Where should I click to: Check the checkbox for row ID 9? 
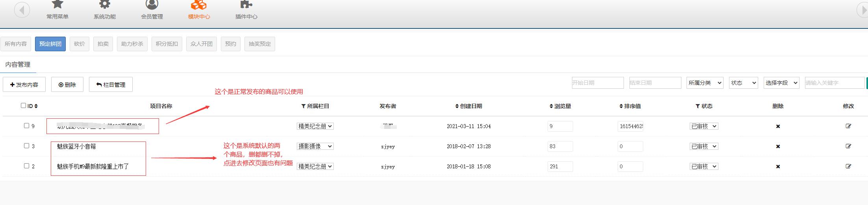pos(27,126)
